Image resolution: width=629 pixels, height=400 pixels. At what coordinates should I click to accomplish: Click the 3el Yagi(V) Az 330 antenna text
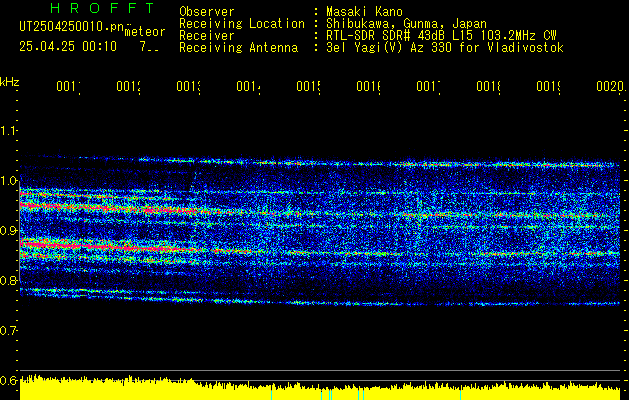tap(445, 48)
